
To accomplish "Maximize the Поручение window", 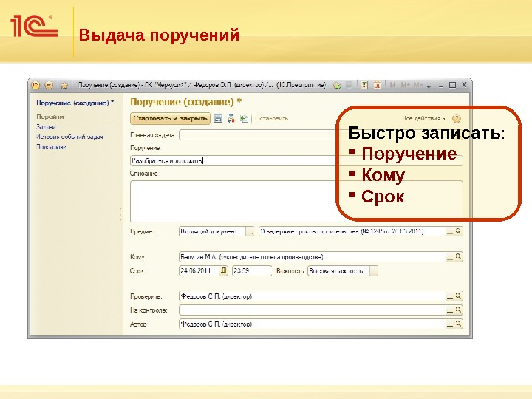I will (452, 85).
